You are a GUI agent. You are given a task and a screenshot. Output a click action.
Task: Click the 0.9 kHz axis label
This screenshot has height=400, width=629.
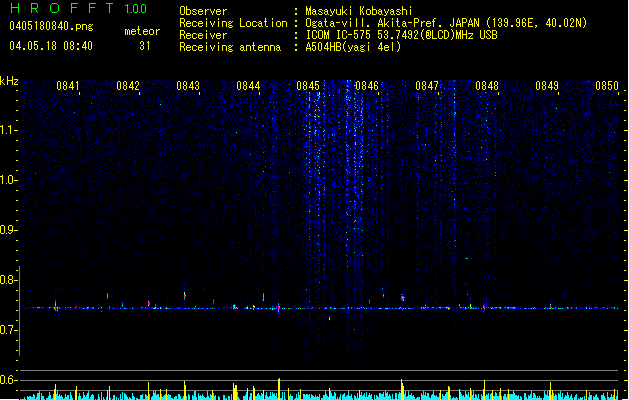8,230
